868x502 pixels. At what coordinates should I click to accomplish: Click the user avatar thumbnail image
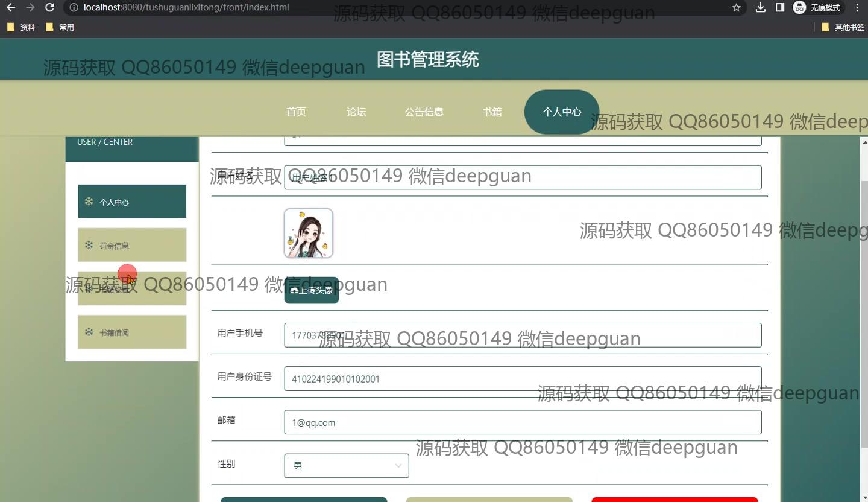point(308,233)
